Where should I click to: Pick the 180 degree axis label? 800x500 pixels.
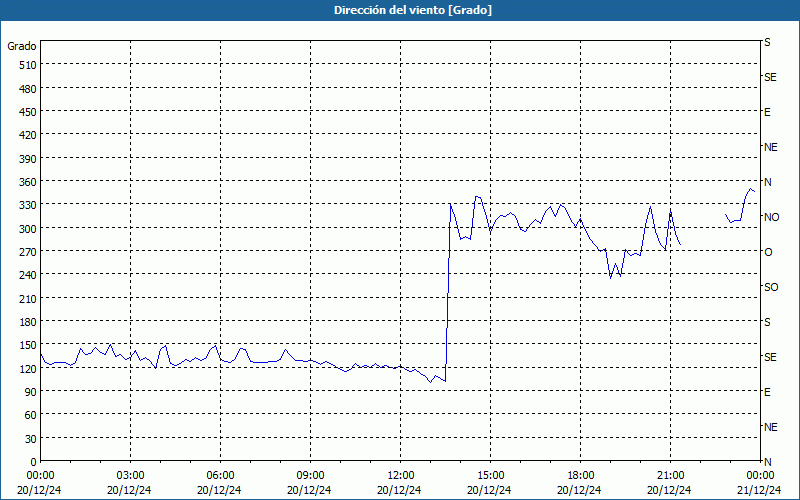(x=28, y=322)
